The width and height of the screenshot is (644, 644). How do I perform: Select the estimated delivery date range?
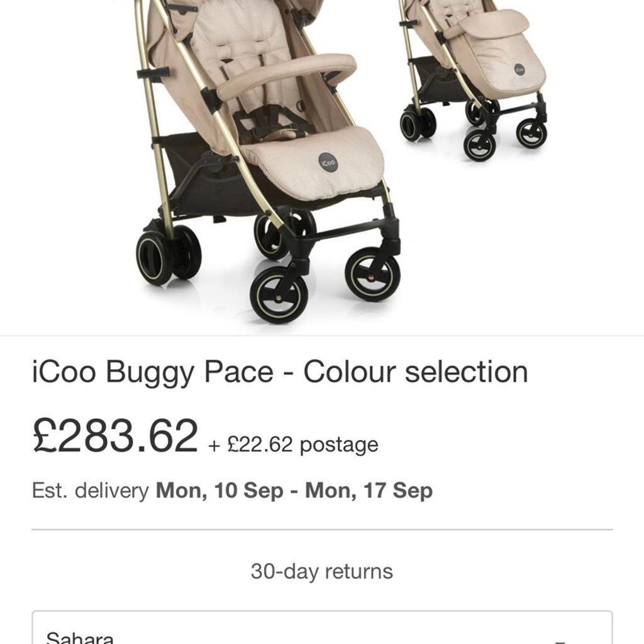(x=294, y=491)
